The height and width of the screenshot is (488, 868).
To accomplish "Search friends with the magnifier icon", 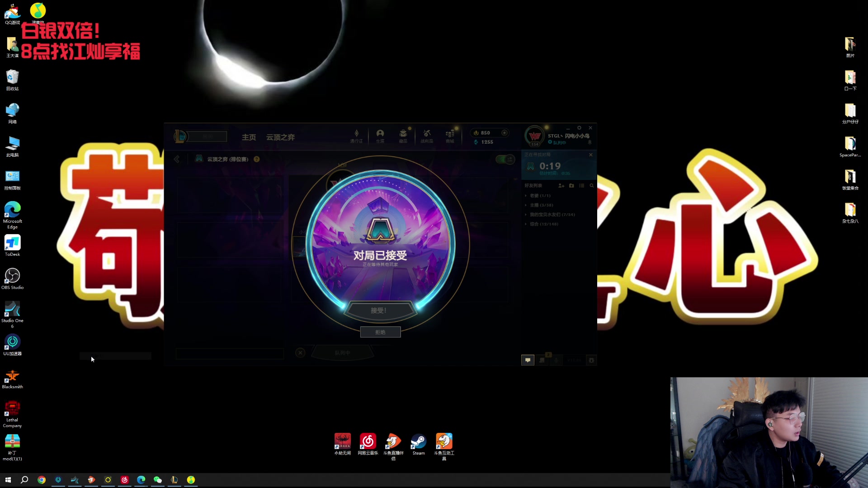I will click(592, 186).
